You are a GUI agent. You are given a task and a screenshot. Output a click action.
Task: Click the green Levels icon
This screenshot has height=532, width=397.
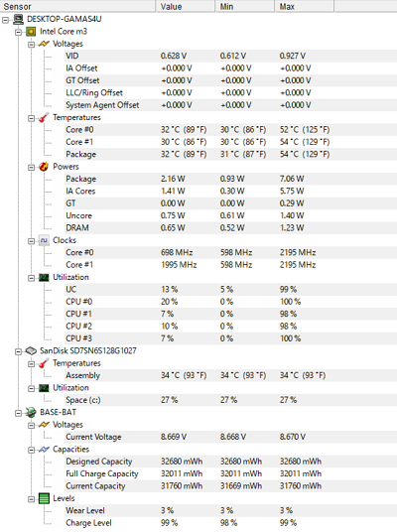[44, 498]
